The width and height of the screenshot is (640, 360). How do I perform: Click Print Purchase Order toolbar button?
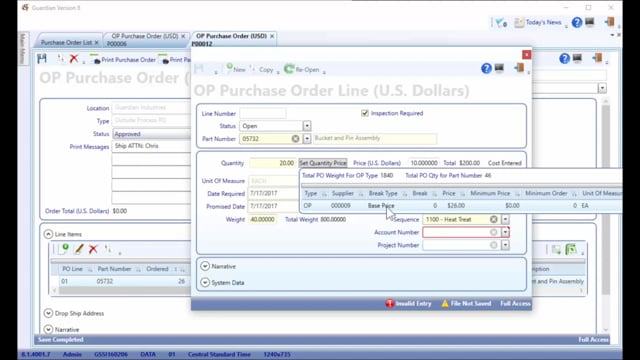tap(123, 60)
